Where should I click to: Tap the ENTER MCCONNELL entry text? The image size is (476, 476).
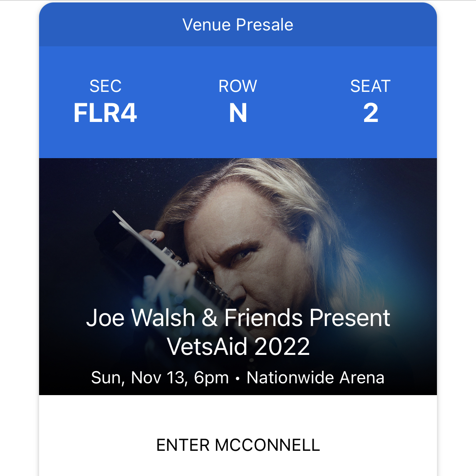(238, 446)
